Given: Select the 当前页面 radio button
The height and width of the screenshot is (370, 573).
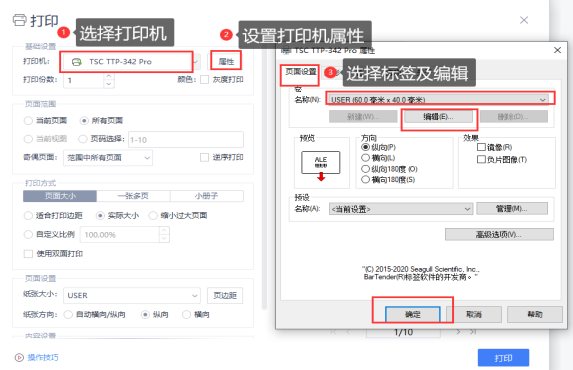Looking at the screenshot, I should pos(28,121).
